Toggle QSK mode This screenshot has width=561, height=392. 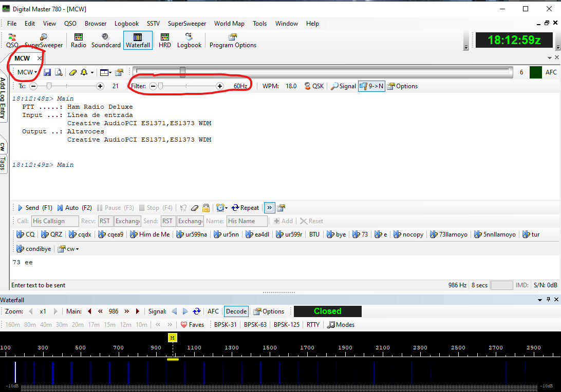click(x=314, y=86)
